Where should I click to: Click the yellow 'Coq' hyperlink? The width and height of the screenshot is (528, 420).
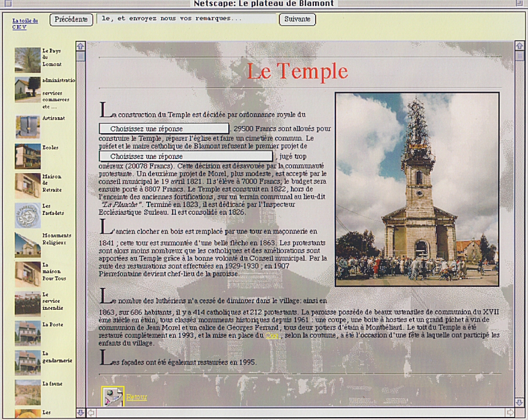pos(272,336)
